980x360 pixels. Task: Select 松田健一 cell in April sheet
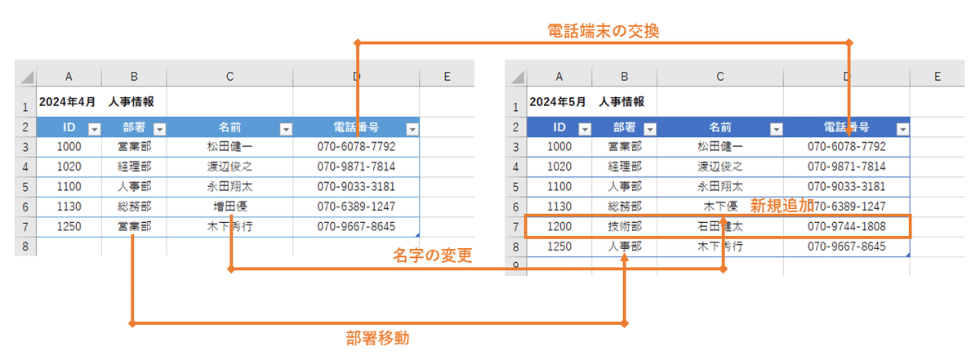point(230,147)
